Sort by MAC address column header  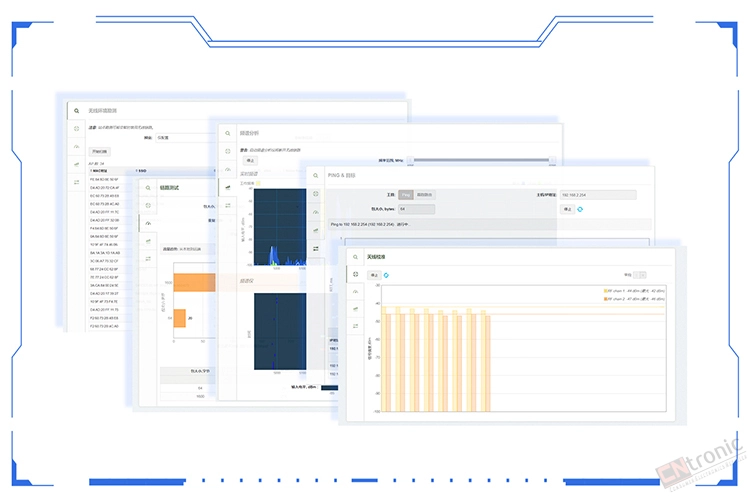pyautogui.click(x=99, y=171)
